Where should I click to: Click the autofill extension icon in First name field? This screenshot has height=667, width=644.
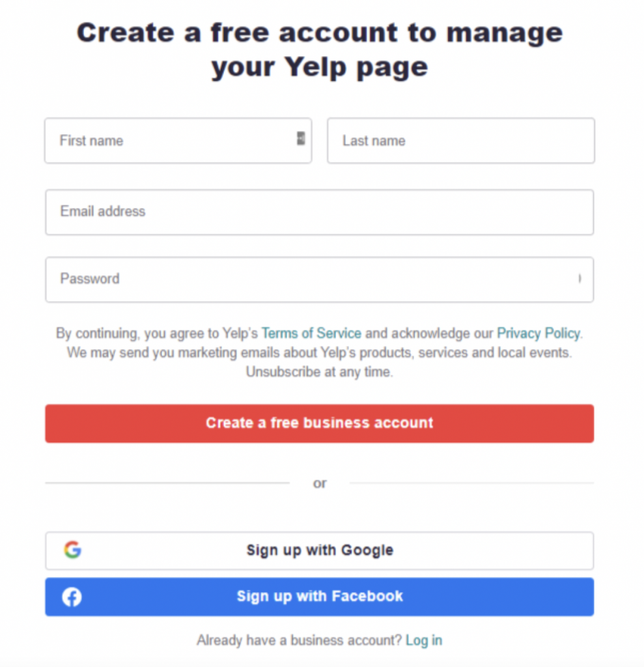pyautogui.click(x=301, y=137)
